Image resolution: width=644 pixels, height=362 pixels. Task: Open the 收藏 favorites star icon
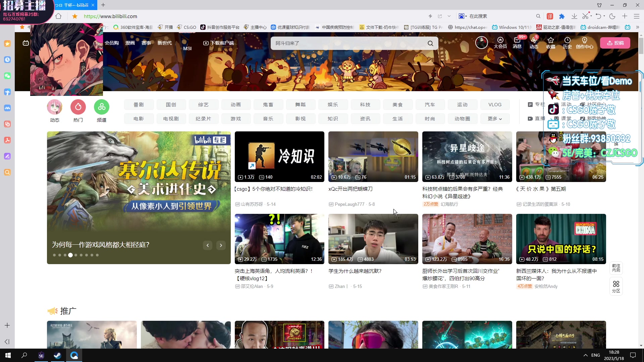(x=550, y=40)
